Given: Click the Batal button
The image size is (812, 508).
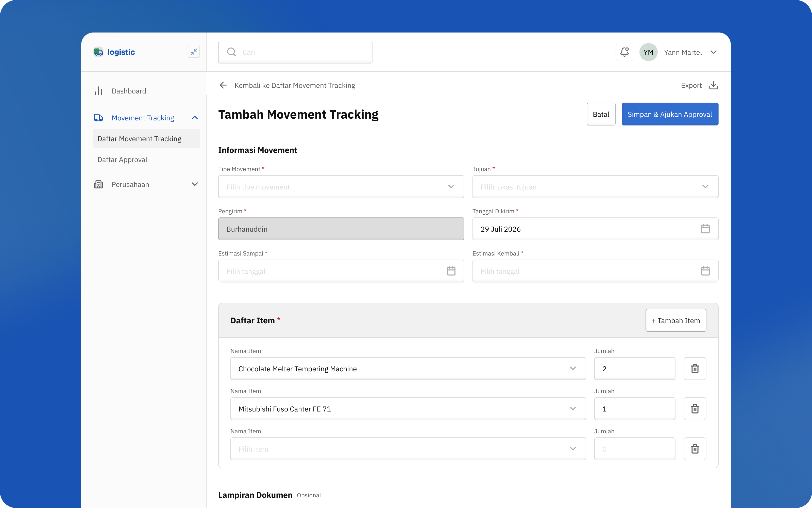Looking at the screenshot, I should pyautogui.click(x=601, y=114).
